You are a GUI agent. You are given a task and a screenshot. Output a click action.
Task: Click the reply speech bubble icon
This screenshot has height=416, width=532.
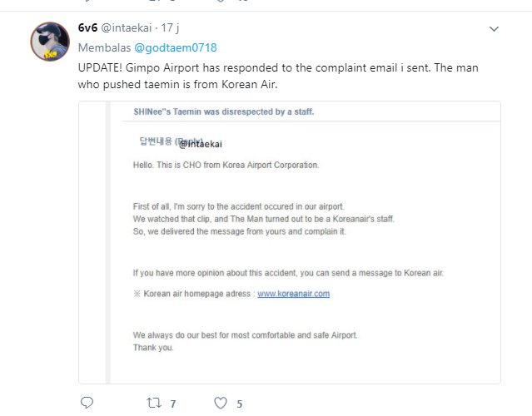[x=87, y=403]
